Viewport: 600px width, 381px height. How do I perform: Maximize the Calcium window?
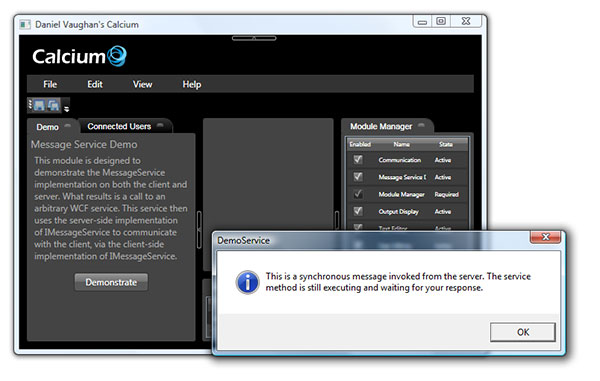coord(441,21)
